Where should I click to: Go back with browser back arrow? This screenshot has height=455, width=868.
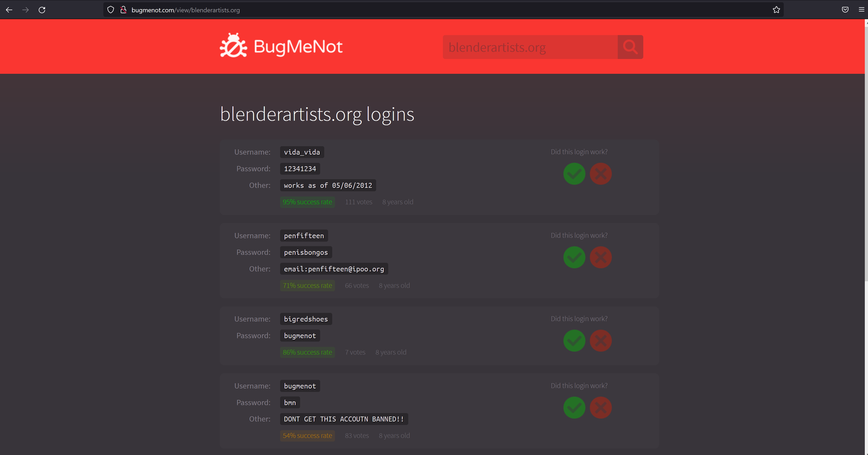(9, 10)
